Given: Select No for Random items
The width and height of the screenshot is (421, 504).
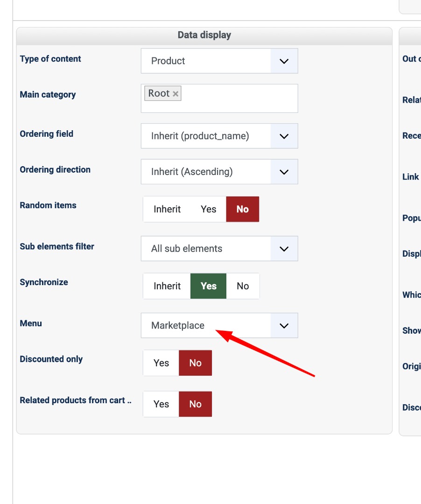Looking at the screenshot, I should (242, 209).
